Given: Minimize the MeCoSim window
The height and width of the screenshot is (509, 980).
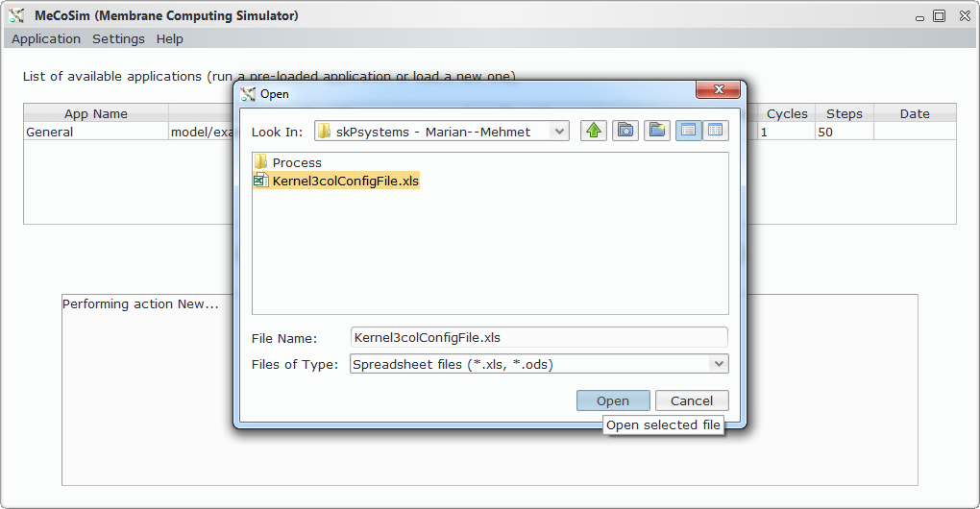Looking at the screenshot, I should (x=919, y=17).
